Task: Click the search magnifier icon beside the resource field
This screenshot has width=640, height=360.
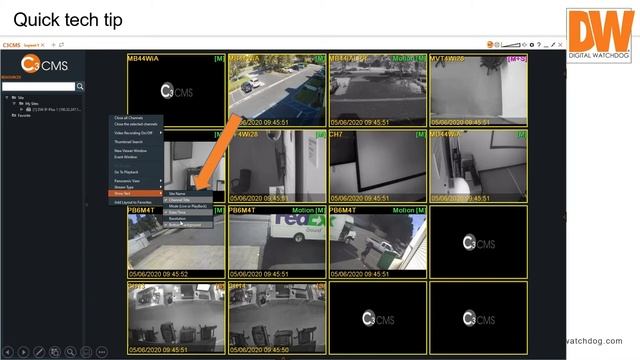Action: [80, 86]
